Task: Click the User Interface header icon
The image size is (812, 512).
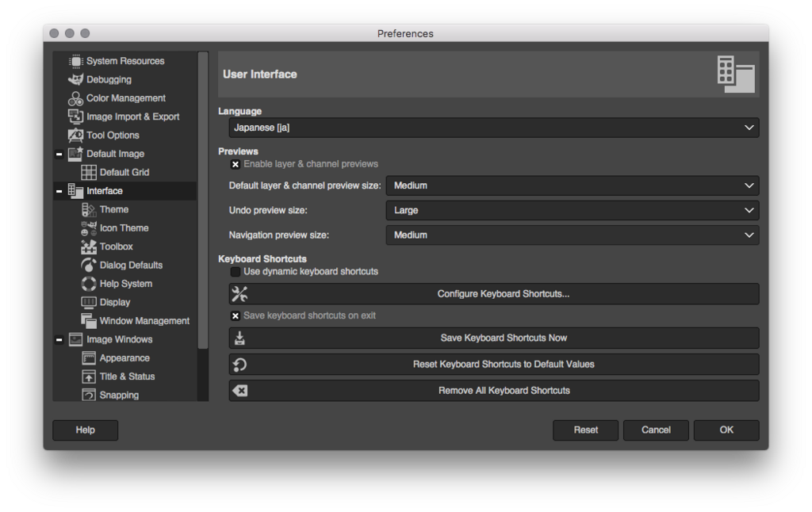Action: click(x=736, y=75)
